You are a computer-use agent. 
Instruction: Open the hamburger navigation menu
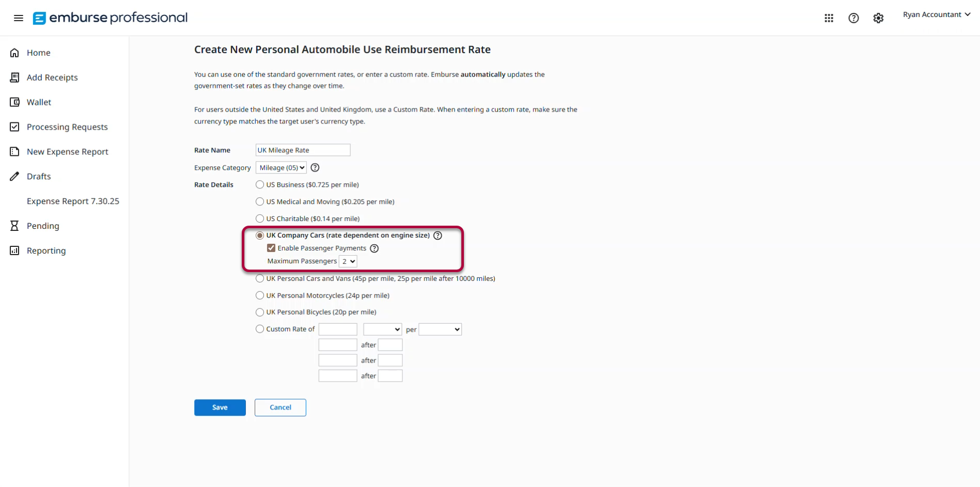[x=19, y=18]
